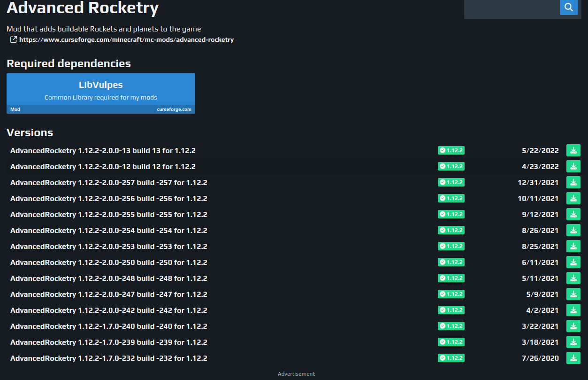Click the external link icon beside URL
Image resolution: width=588 pixels, height=380 pixels.
(x=14, y=39)
